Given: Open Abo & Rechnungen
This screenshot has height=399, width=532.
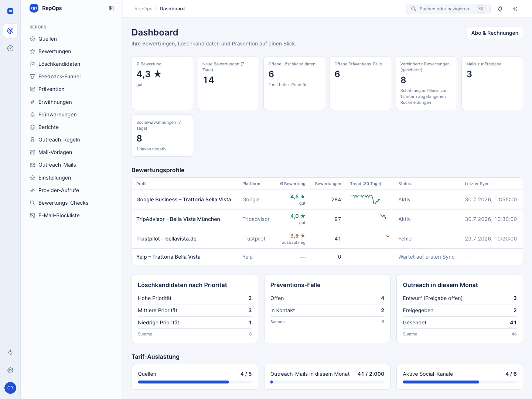Looking at the screenshot, I should [x=495, y=33].
